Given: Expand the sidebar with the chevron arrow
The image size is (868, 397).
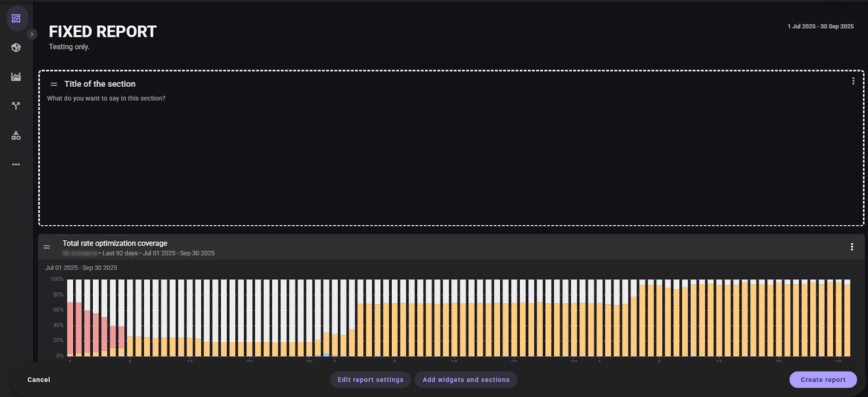Looking at the screenshot, I should [32, 34].
